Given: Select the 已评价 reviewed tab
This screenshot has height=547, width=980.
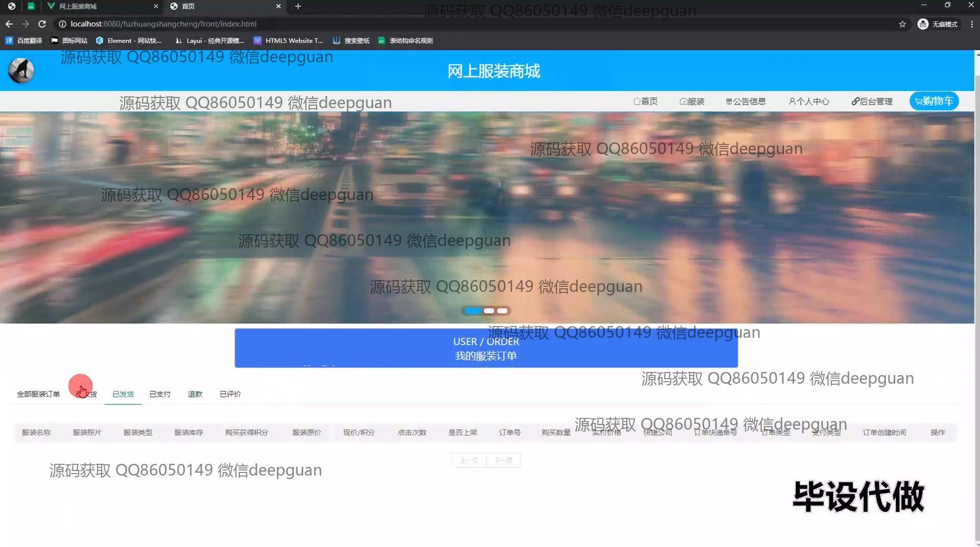Looking at the screenshot, I should coord(230,394).
